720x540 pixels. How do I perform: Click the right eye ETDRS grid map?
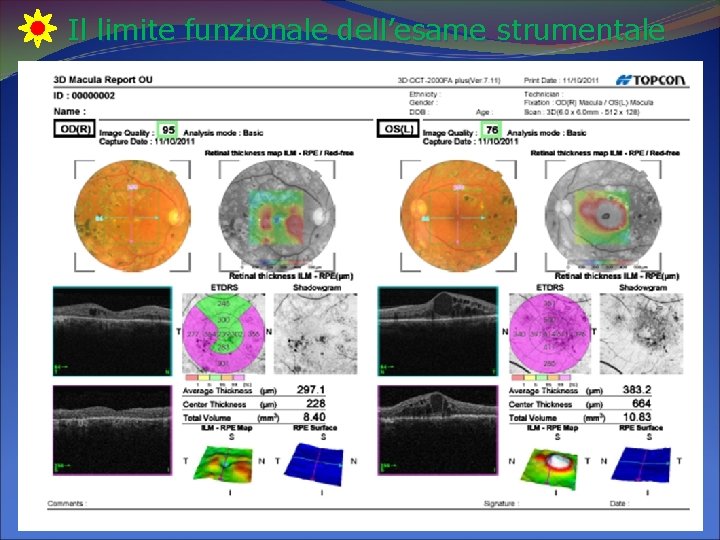(x=224, y=333)
